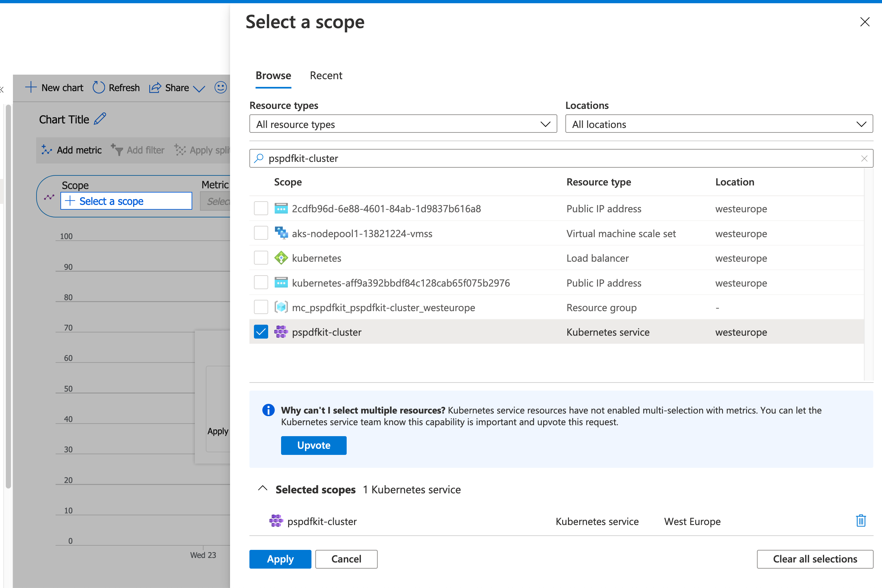882x588 pixels.
Task: Switch to the Browse tab
Action: click(x=273, y=76)
